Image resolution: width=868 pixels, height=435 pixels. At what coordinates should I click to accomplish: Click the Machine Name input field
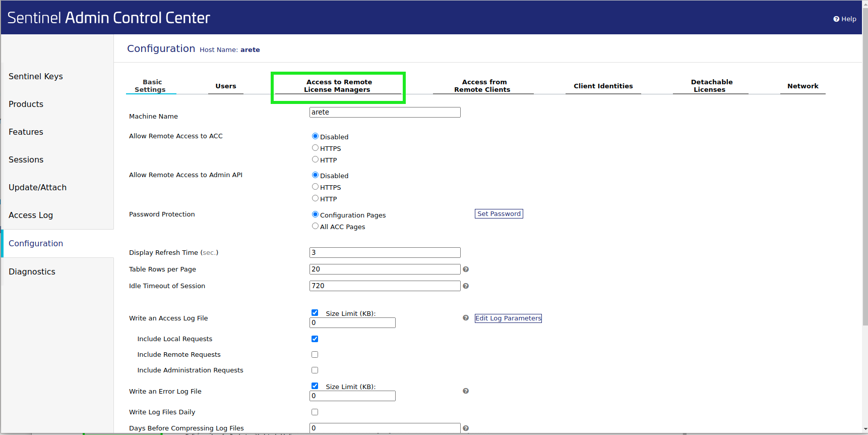[385, 112]
